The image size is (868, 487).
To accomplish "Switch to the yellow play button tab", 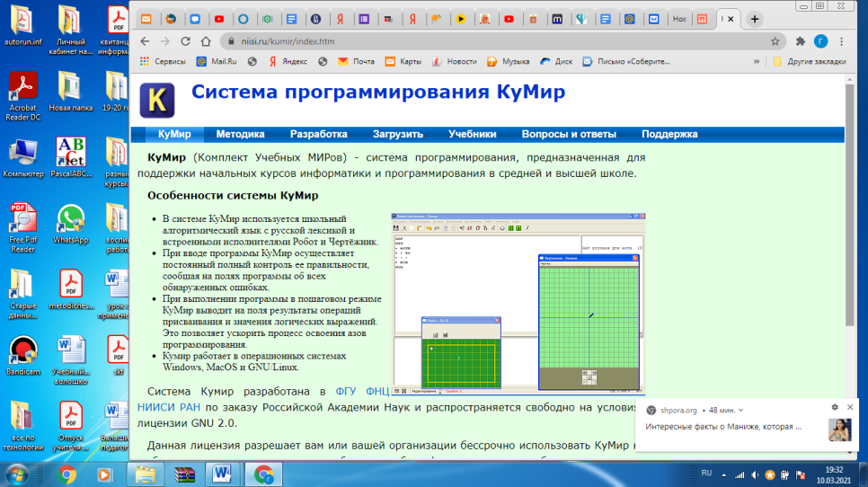I will (x=461, y=20).
